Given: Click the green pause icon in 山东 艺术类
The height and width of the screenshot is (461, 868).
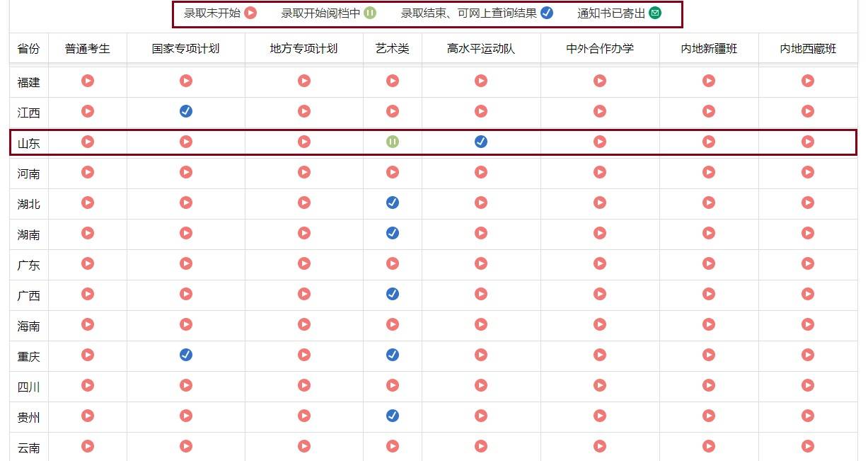Looking at the screenshot, I should tap(393, 142).
